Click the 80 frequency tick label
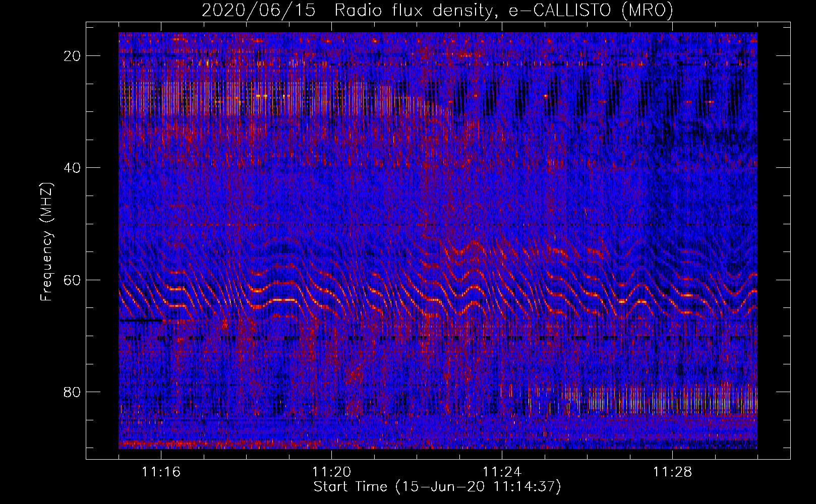Image resolution: width=816 pixels, height=504 pixels. [73, 392]
